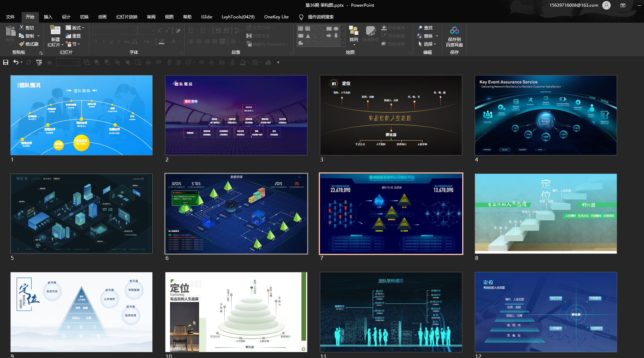This screenshot has height=358, width=644.
Task: Open the Replace (替换) dropdown arrow
Action: [x=437, y=36]
